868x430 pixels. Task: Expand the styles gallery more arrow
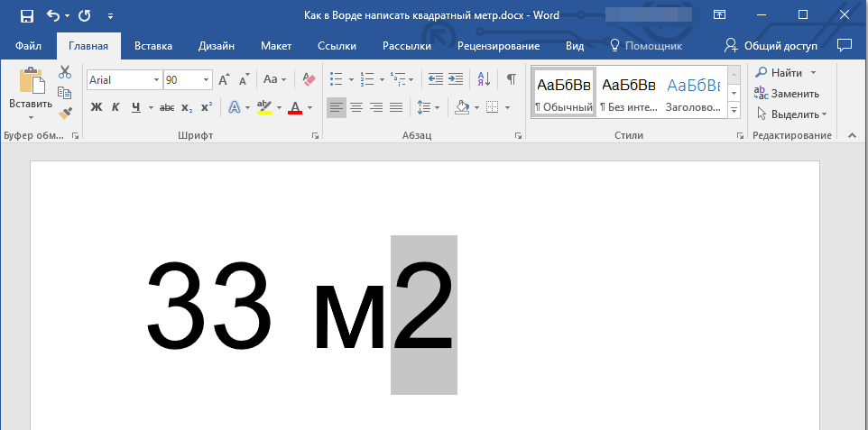pyautogui.click(x=734, y=110)
